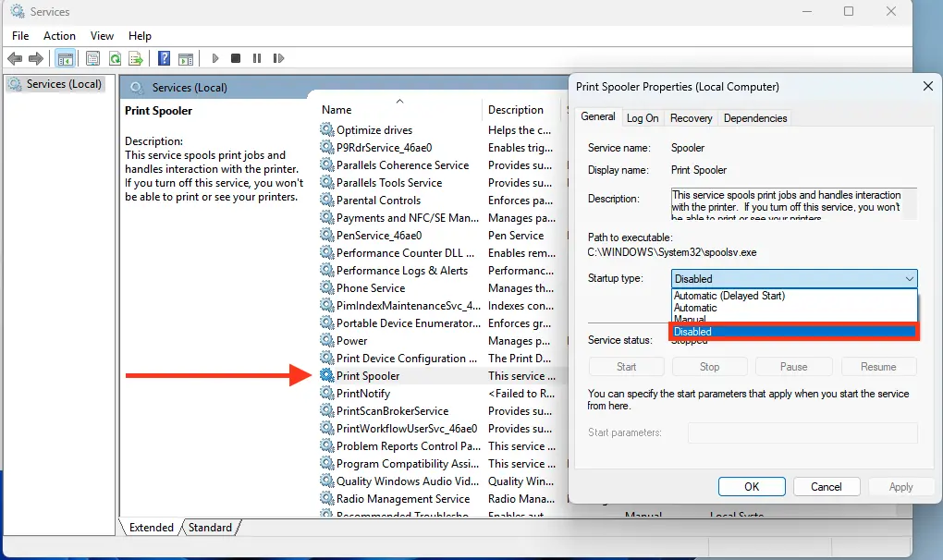The width and height of the screenshot is (943, 560).
Task: Toggle the Show/Hide Action Pane toolbar icon
Action: click(x=187, y=58)
